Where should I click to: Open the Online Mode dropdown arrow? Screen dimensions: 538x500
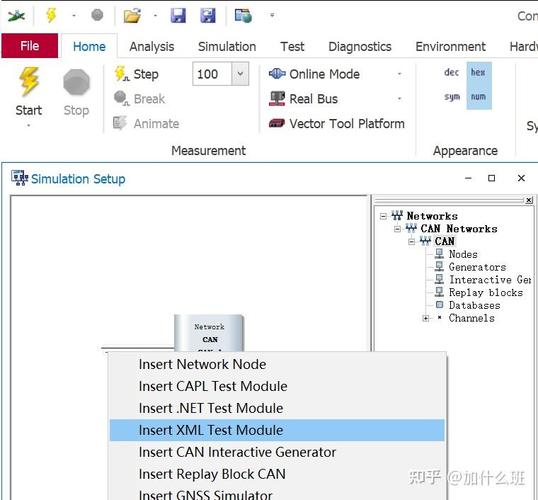(399, 74)
